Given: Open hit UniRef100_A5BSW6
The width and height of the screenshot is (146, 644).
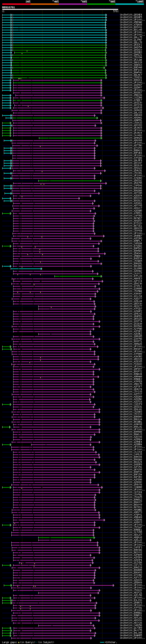Looking at the screenshot, I should 131,22.
